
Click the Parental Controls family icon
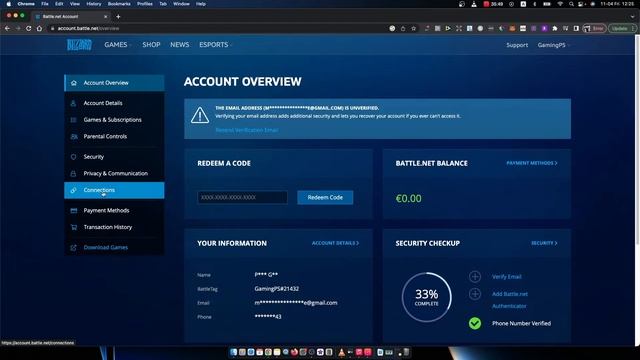point(73,136)
